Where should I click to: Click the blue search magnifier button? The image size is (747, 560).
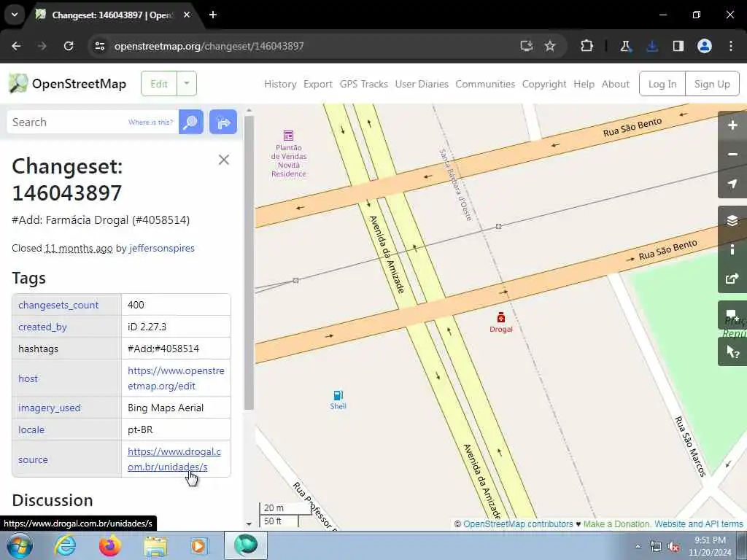191,122
